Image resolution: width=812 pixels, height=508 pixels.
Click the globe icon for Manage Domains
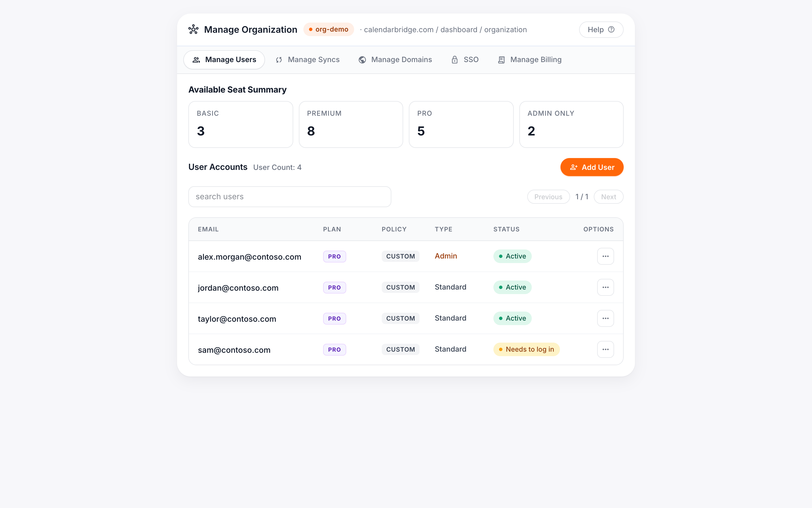[x=362, y=60]
